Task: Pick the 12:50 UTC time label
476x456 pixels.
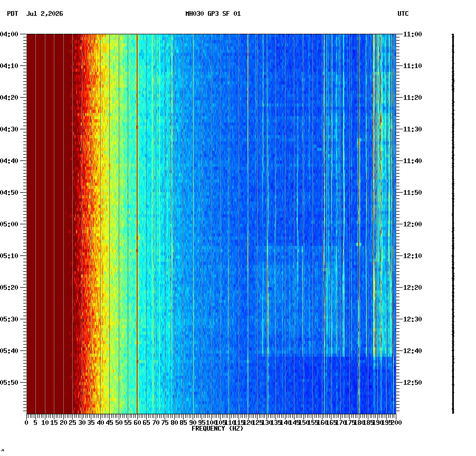Action: [x=413, y=382]
